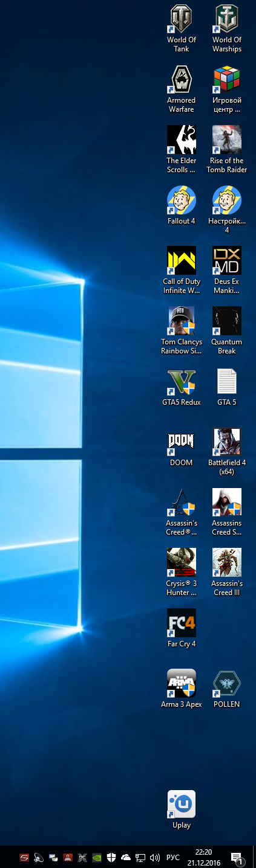Open the network status tray icon

pyautogui.click(x=140, y=857)
